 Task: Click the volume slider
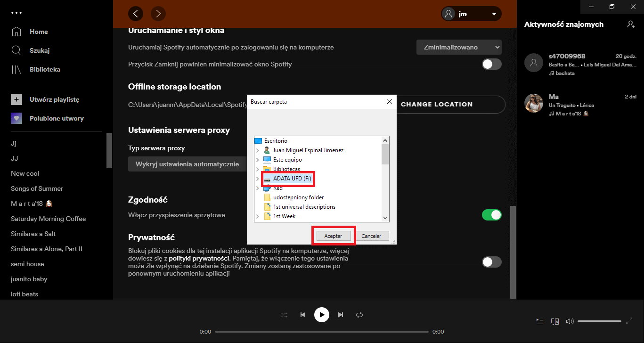tap(599, 321)
